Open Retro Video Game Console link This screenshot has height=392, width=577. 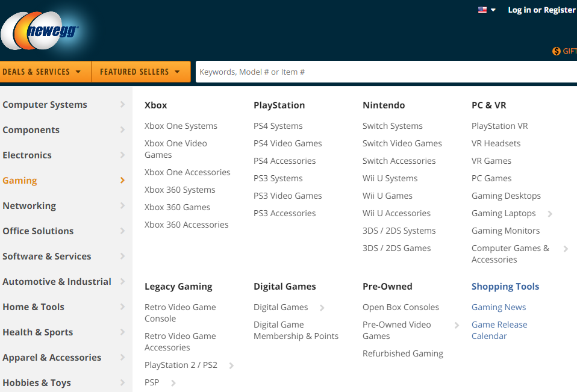click(180, 313)
